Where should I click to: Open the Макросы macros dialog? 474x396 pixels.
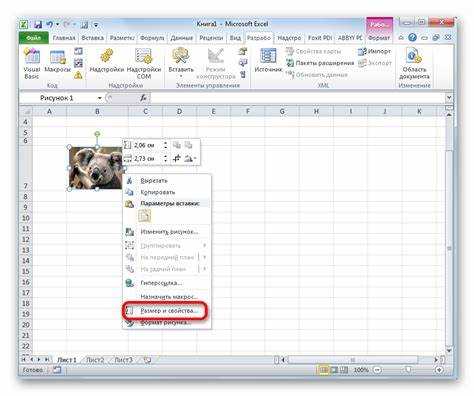point(57,61)
